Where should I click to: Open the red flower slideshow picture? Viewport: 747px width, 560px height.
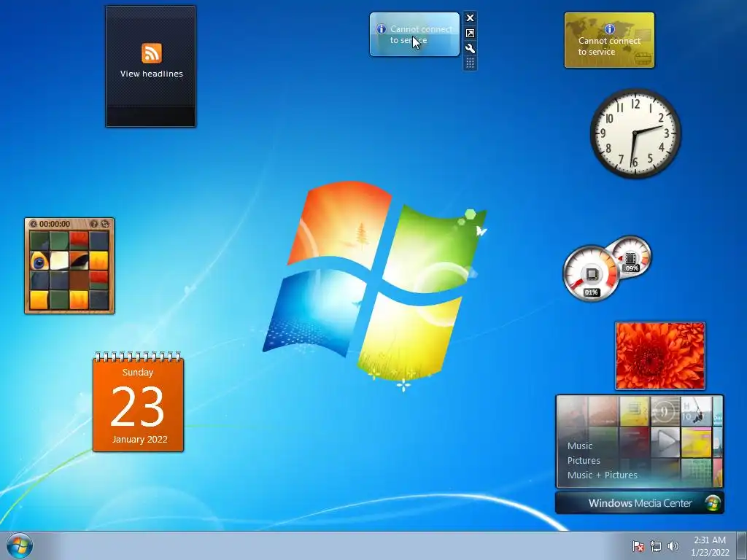[660, 356]
